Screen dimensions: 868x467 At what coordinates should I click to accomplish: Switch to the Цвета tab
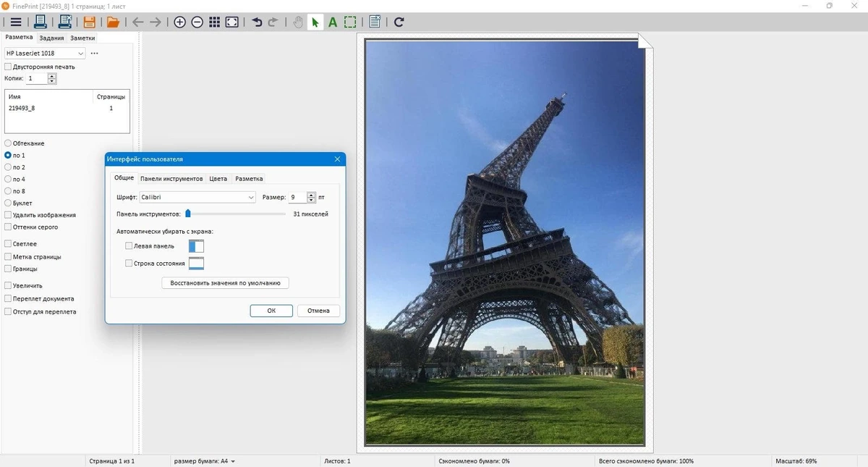(x=218, y=178)
